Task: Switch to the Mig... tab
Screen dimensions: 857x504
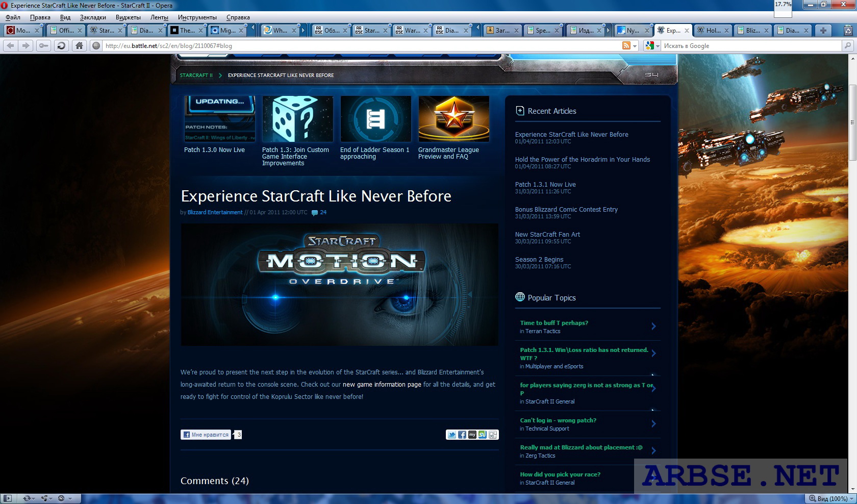Action: (x=227, y=31)
